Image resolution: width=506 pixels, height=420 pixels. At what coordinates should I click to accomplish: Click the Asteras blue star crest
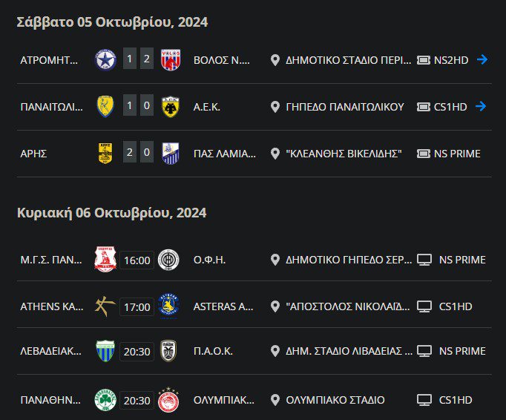point(168,306)
